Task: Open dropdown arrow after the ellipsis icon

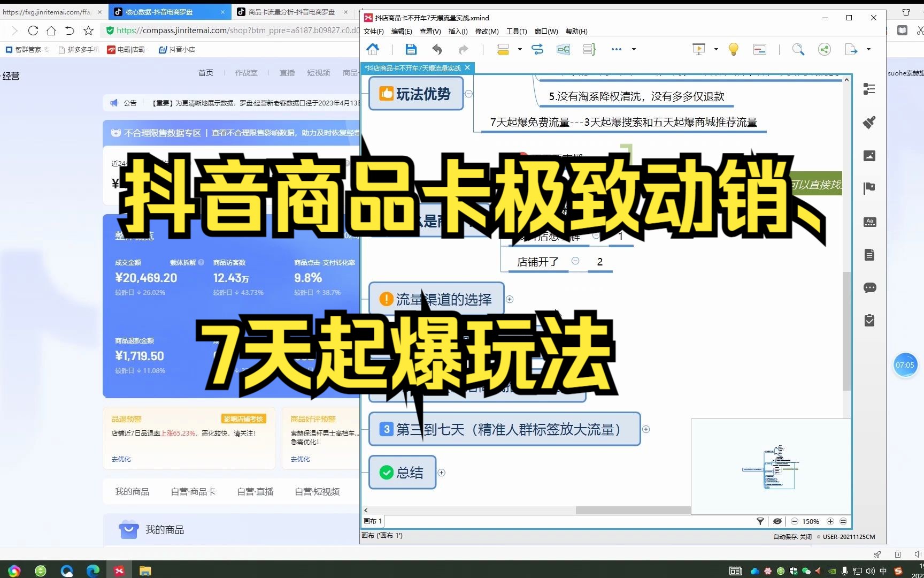Action: (x=634, y=49)
